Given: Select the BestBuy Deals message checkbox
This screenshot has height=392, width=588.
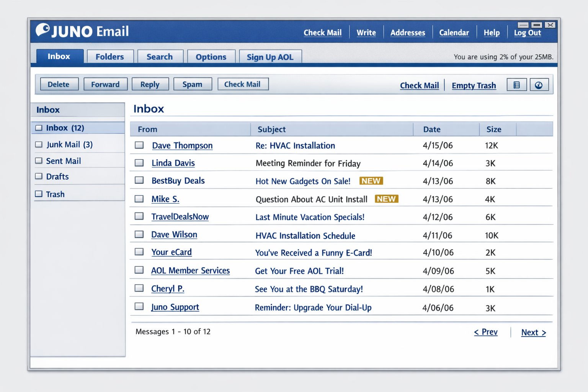Looking at the screenshot, I should coord(139,180).
